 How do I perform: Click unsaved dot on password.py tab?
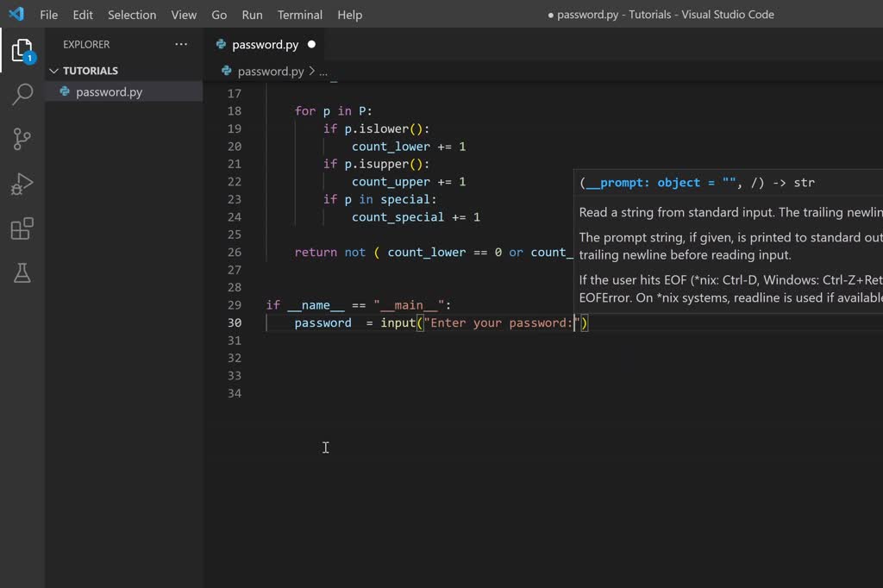pos(311,44)
